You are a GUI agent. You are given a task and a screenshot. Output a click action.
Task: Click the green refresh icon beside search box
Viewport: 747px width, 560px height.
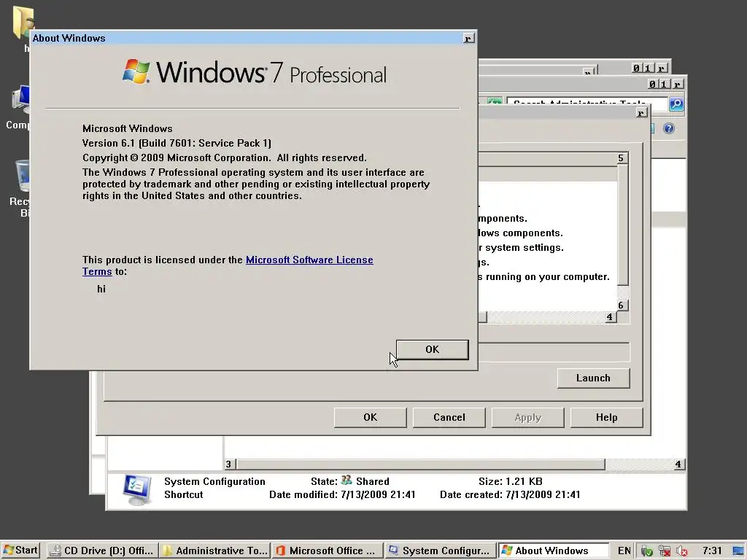[x=495, y=102]
